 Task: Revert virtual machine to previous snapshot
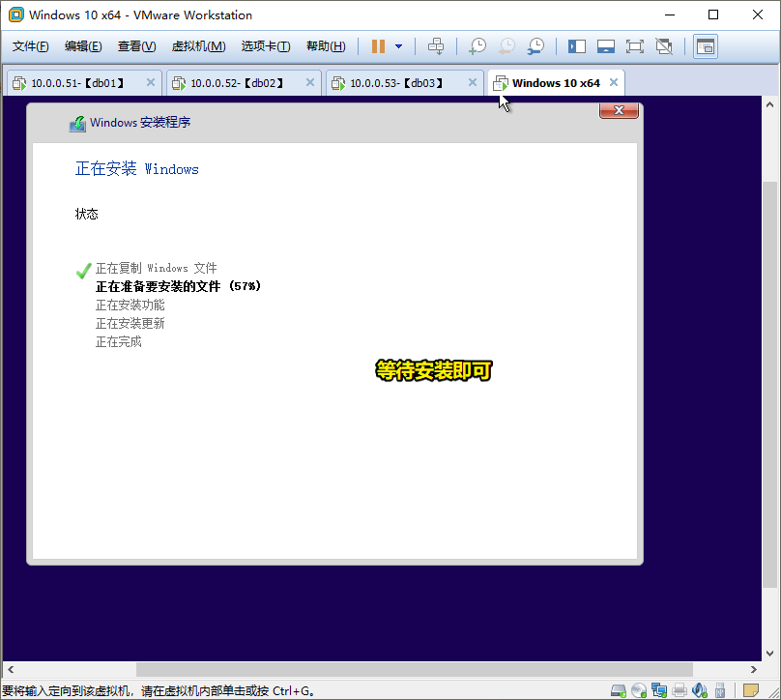pos(506,46)
